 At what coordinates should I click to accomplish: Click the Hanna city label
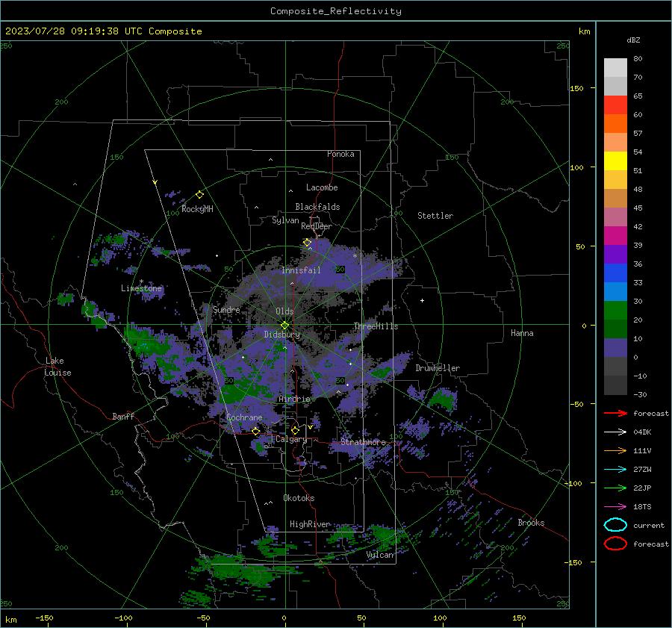coord(522,333)
